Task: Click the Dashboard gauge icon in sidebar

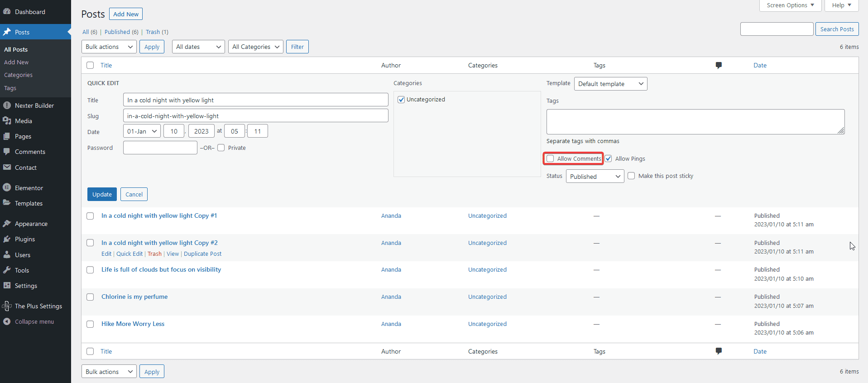Action: [7, 12]
